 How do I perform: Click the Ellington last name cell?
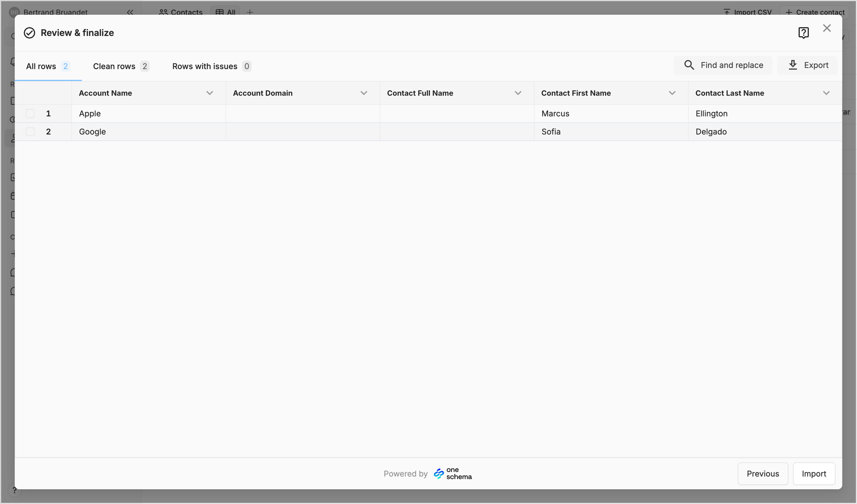765,114
